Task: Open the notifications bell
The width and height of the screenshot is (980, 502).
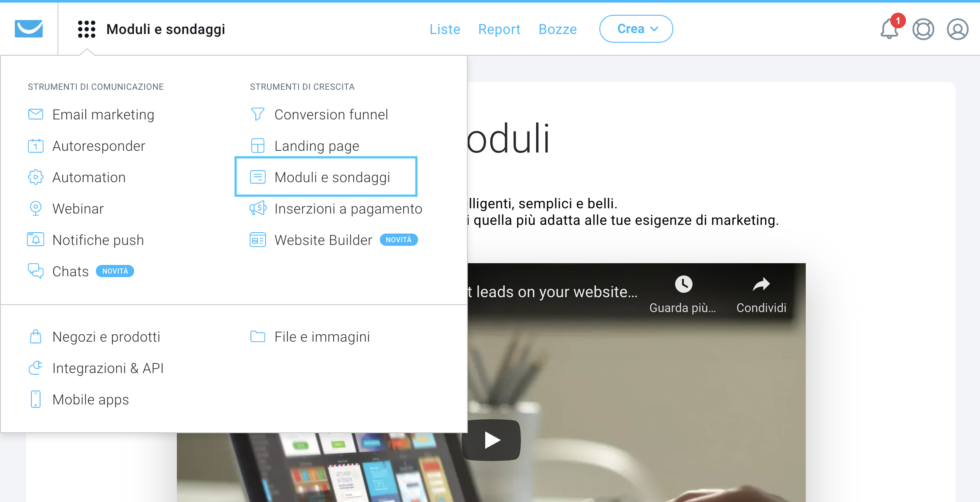Action: (889, 29)
